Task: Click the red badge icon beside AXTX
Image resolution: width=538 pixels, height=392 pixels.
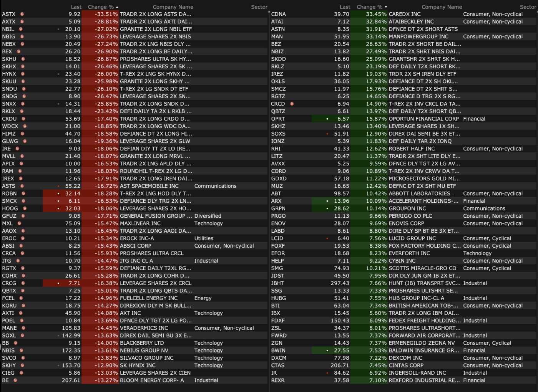Action: (x=22, y=22)
